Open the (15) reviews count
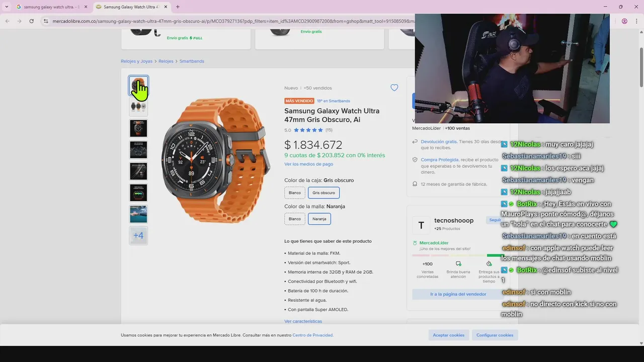 [329, 130]
